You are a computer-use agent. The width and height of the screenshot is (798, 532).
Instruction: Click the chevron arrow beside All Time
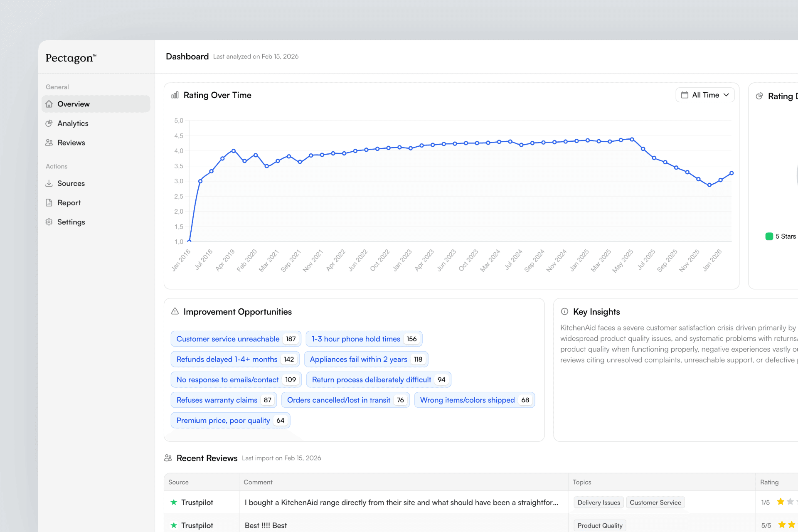pos(726,95)
